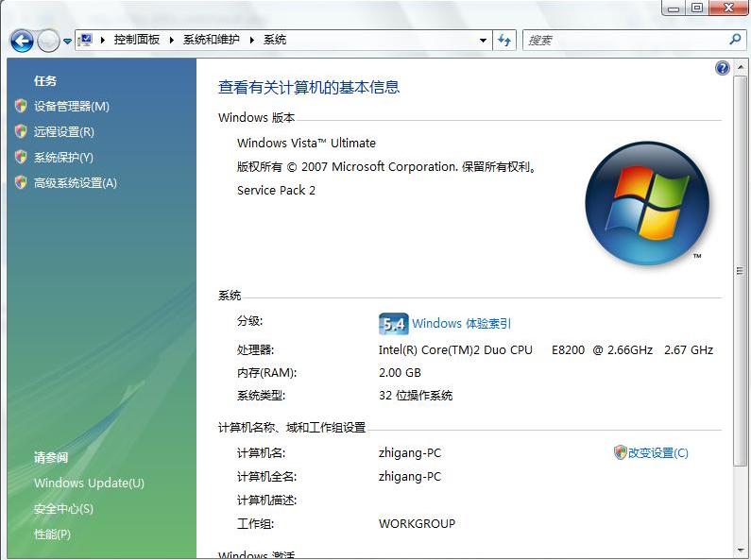Click the computer icon in address bar
Image resolution: width=751 pixels, height=560 pixels.
pyautogui.click(x=86, y=40)
